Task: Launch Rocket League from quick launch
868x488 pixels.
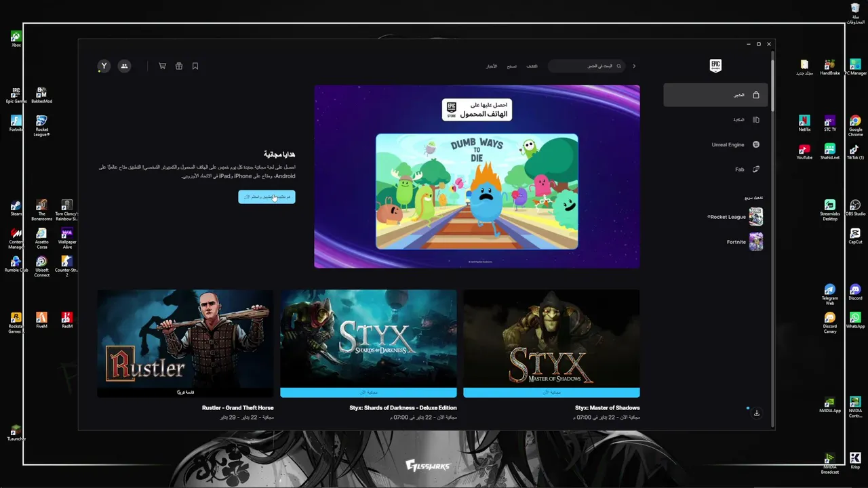Action: (735, 217)
